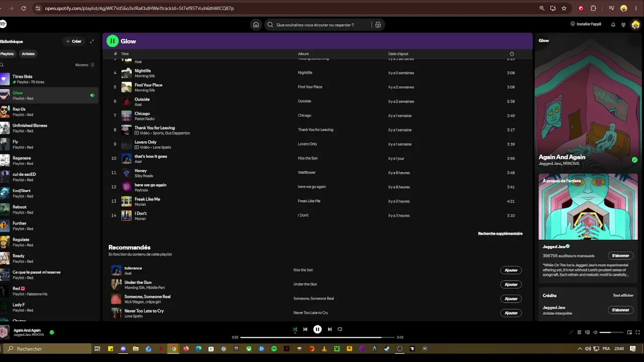Image resolution: width=644 pixels, height=362 pixels.
Task: Pause playback in the bottom player bar
Action: click(x=317, y=329)
